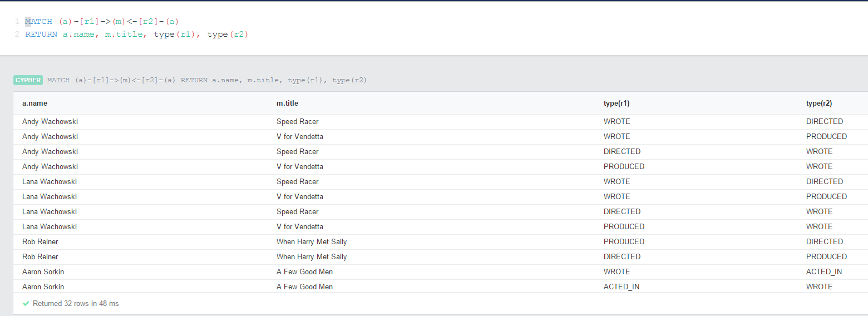Click the green success checkmark icon
The width and height of the screenshot is (868, 316).
[x=26, y=304]
